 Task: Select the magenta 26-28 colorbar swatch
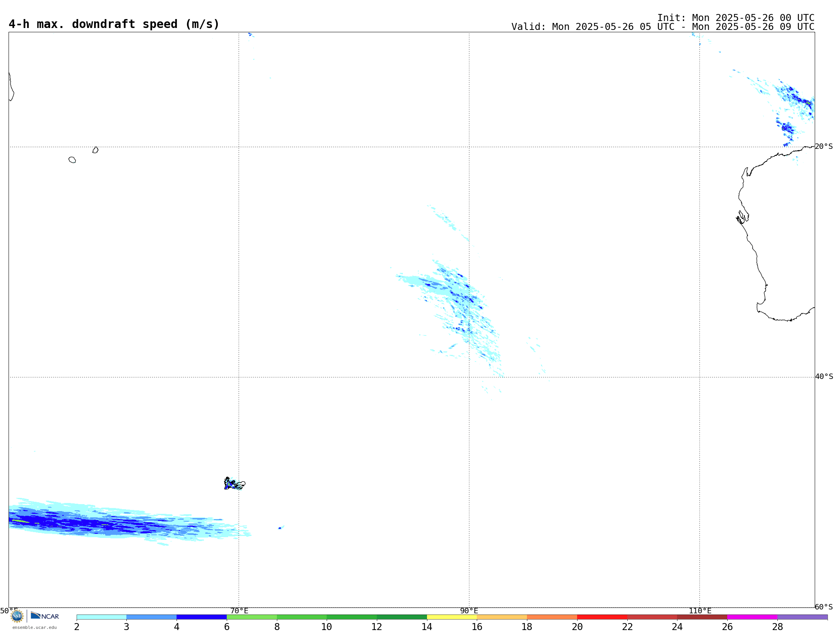(x=752, y=617)
